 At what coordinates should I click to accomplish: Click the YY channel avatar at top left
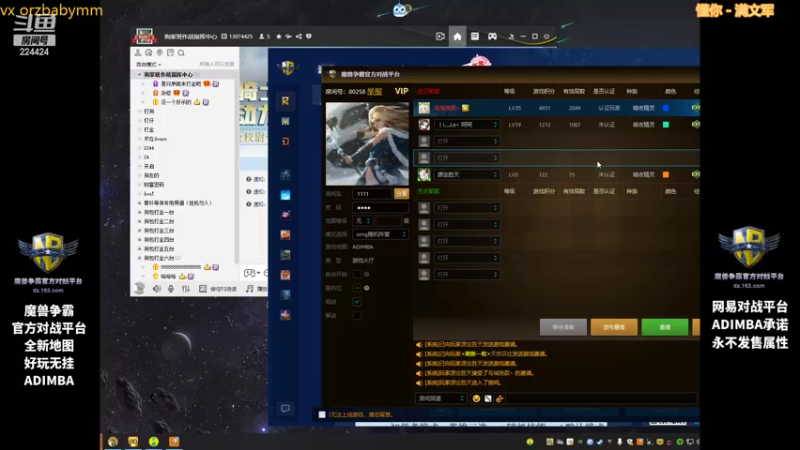144,37
